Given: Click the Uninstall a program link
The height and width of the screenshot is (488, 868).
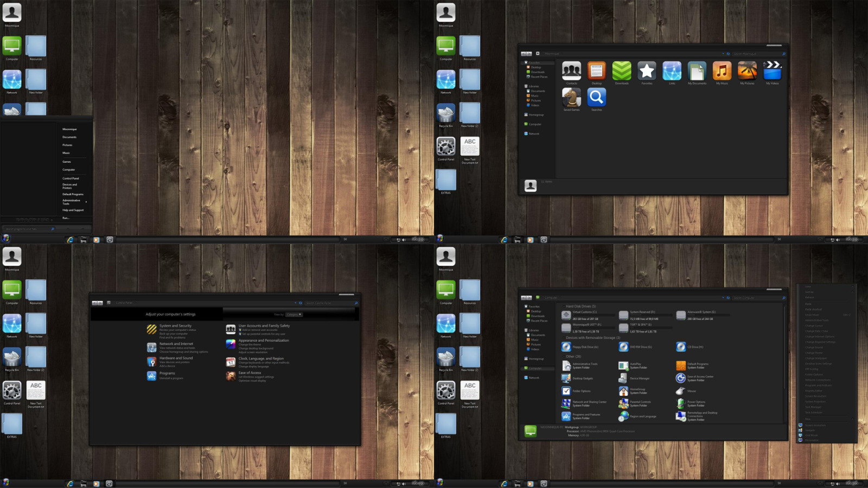Looking at the screenshot, I should [171, 378].
